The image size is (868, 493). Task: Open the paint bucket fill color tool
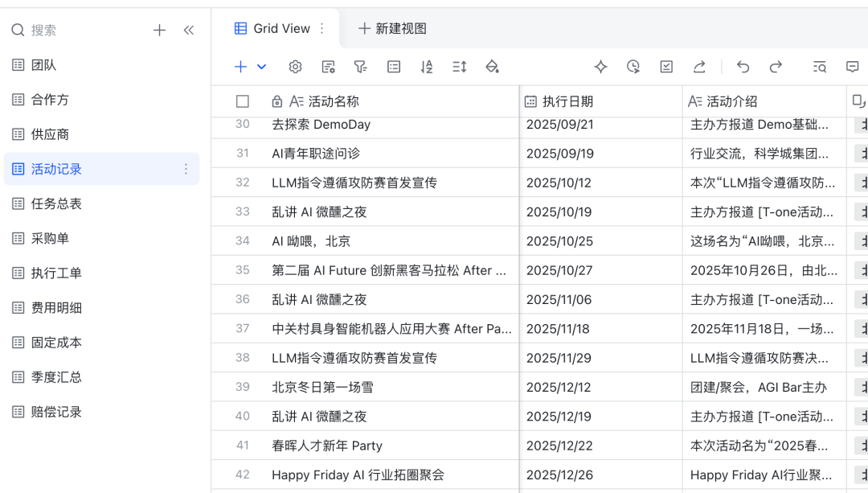pos(492,67)
